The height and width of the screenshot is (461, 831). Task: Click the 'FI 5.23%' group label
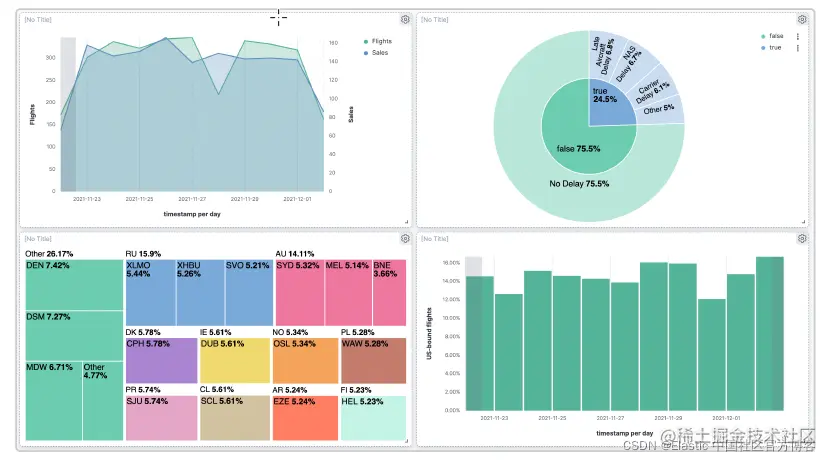click(356, 389)
